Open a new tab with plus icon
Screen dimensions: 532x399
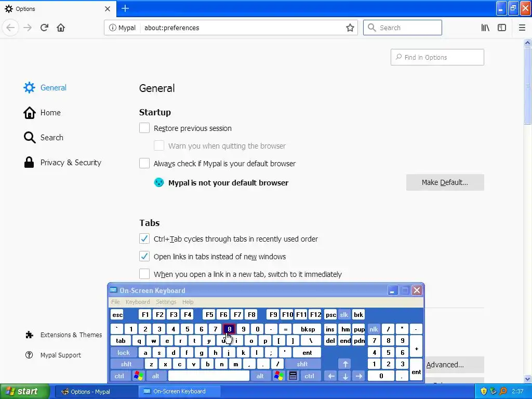125,8
